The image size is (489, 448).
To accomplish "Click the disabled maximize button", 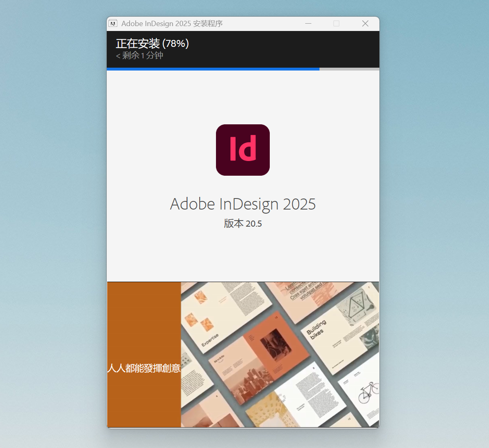I will tap(337, 24).
